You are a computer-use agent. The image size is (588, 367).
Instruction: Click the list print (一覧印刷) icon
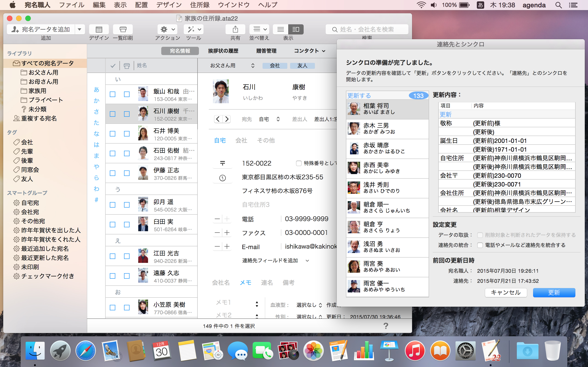[x=123, y=30]
